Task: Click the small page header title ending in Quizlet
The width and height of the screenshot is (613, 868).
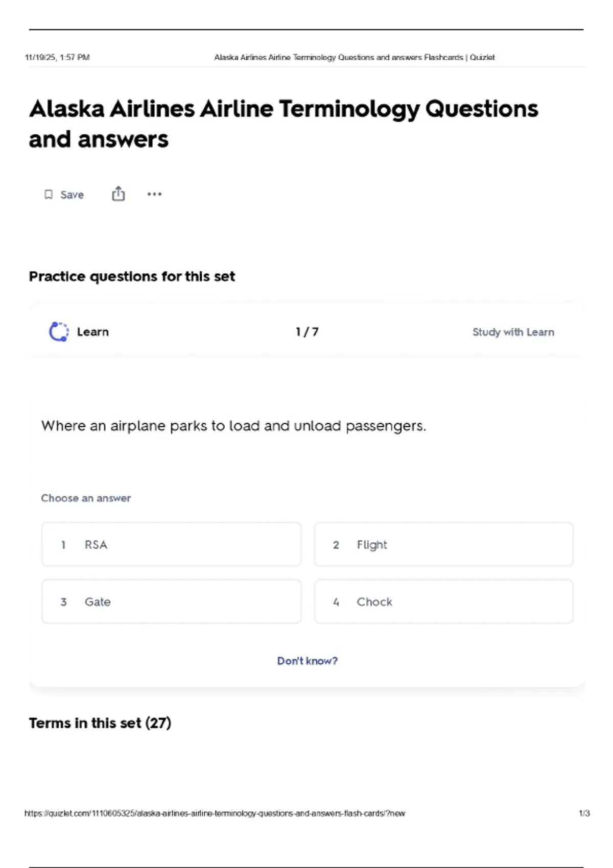Action: (x=354, y=57)
